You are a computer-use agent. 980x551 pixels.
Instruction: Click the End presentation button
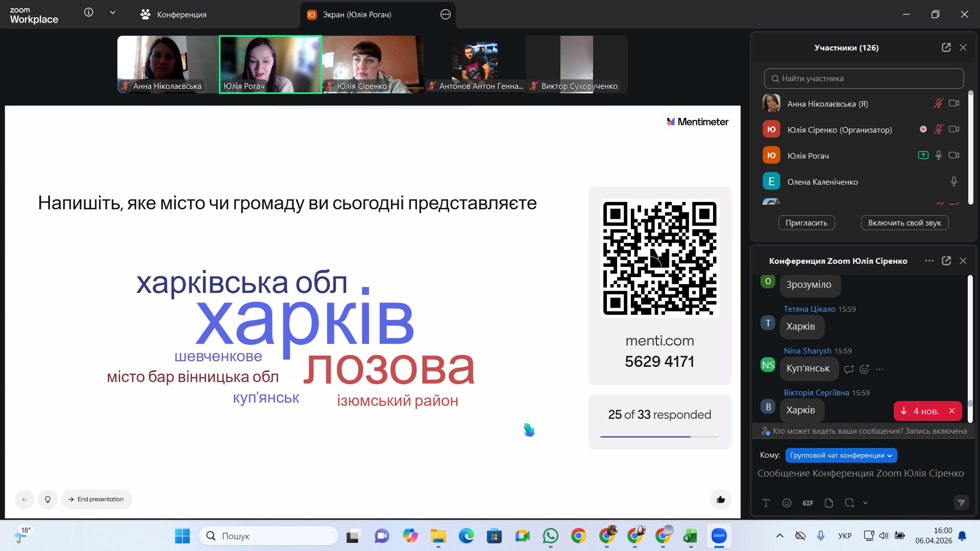(96, 499)
